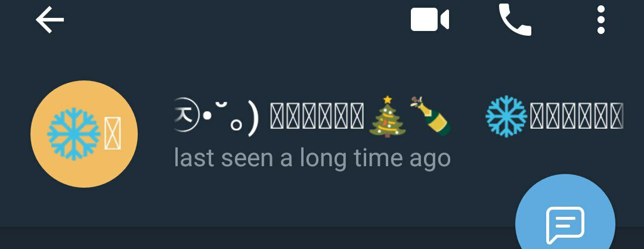Open the yellow circular profile avatar
The height and width of the screenshot is (249, 644).
tap(84, 133)
